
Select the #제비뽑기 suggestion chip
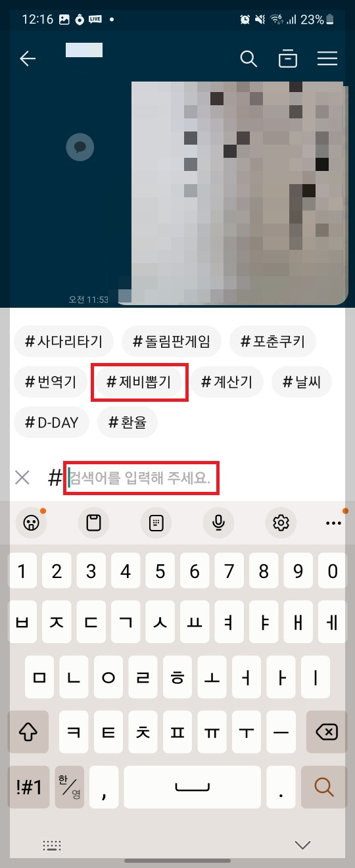coord(139,382)
